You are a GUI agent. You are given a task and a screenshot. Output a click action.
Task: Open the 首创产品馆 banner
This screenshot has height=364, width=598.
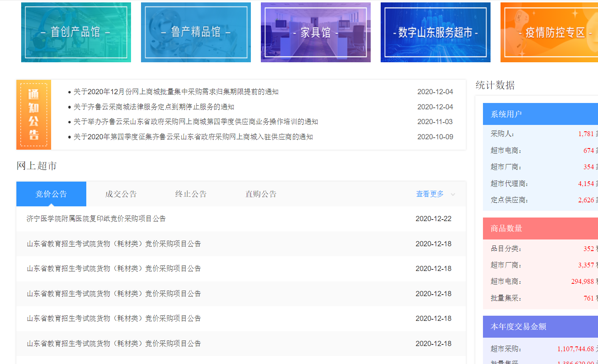tap(76, 32)
